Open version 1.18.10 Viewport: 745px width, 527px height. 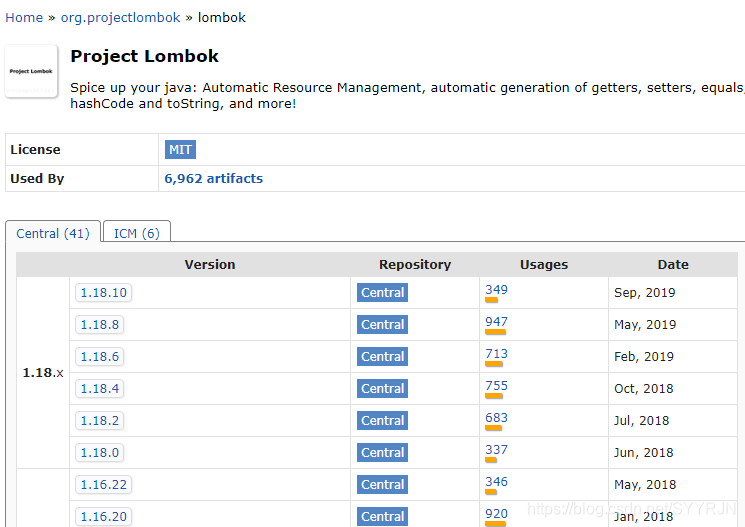[104, 293]
